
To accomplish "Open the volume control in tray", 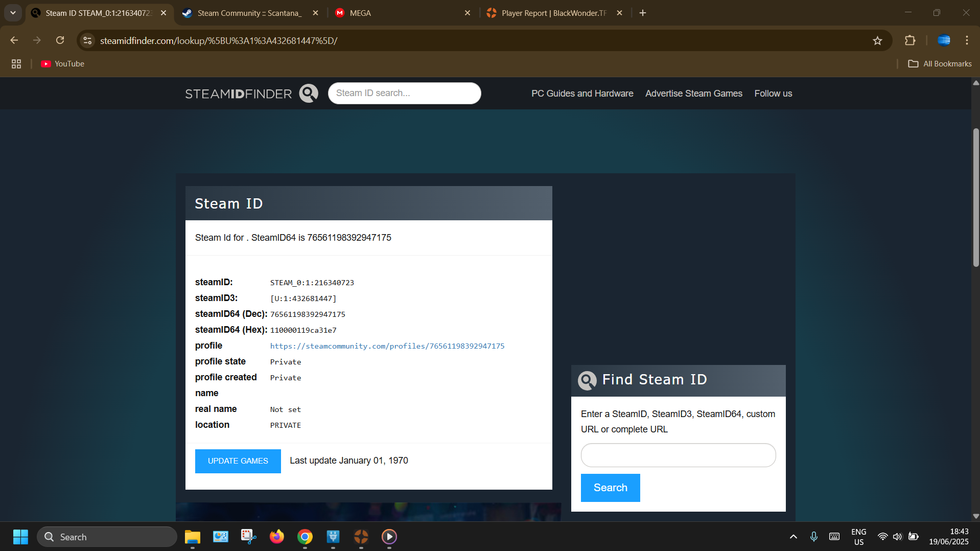I will coord(897,537).
